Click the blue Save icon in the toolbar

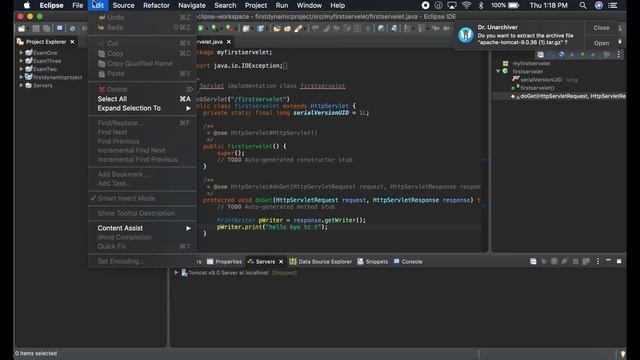pos(60,28)
